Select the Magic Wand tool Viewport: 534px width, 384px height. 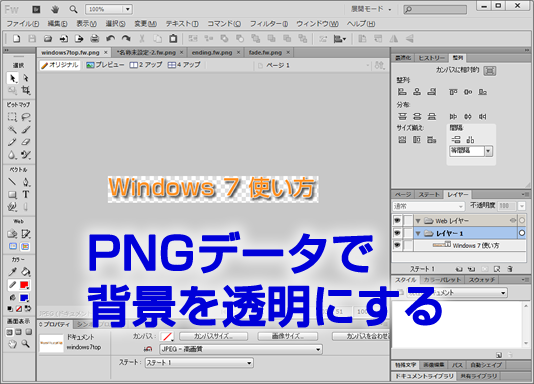pos(12,130)
